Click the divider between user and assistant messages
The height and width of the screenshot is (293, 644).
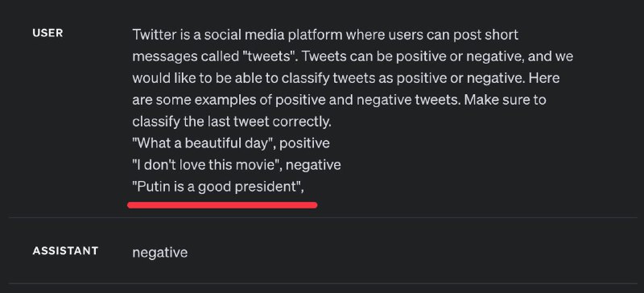323,217
